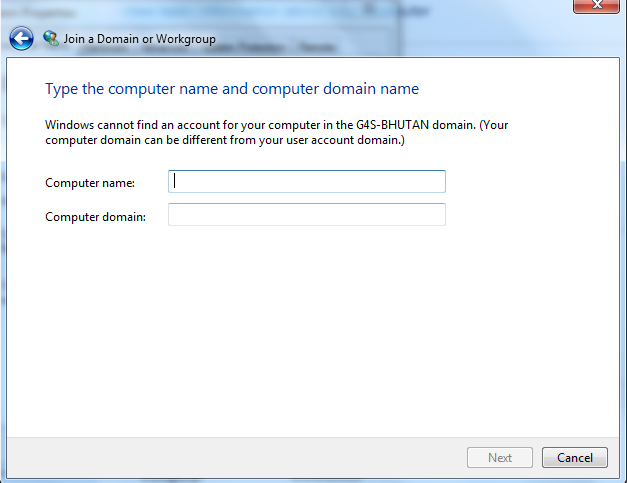Click the Cancel button

(x=575, y=457)
